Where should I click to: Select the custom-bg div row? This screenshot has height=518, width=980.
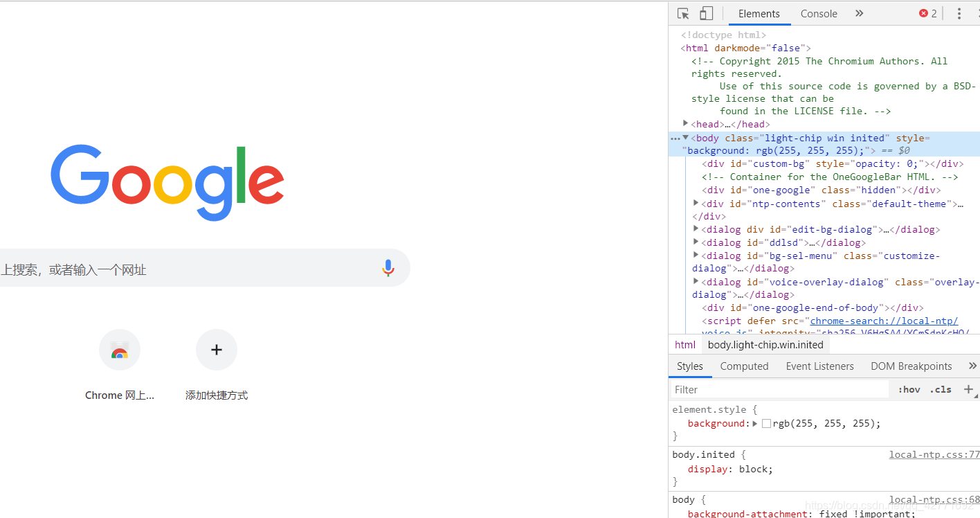[x=832, y=163]
